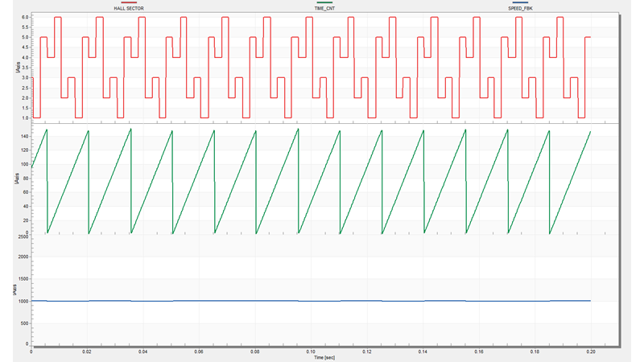This screenshot has height=362, width=644.
Task: Click the 1500 tick on SPEED_FBK axis
Action: [x=23, y=278]
